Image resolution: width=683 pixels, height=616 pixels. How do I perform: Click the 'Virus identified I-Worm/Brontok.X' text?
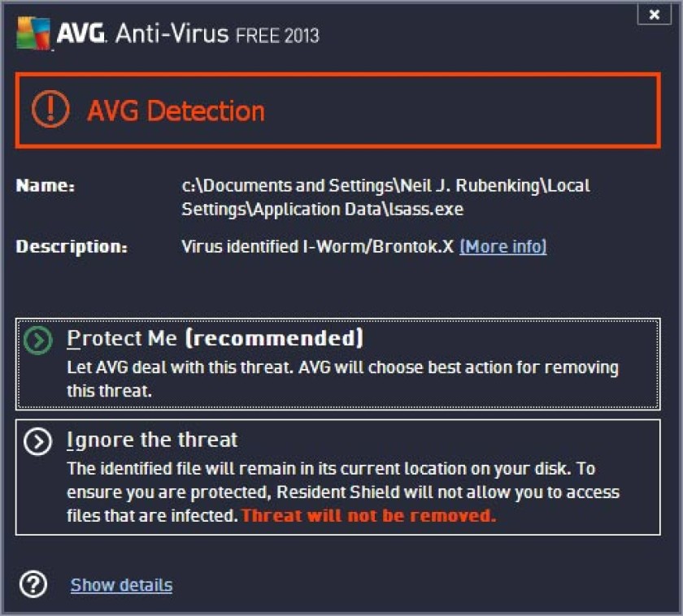(318, 246)
